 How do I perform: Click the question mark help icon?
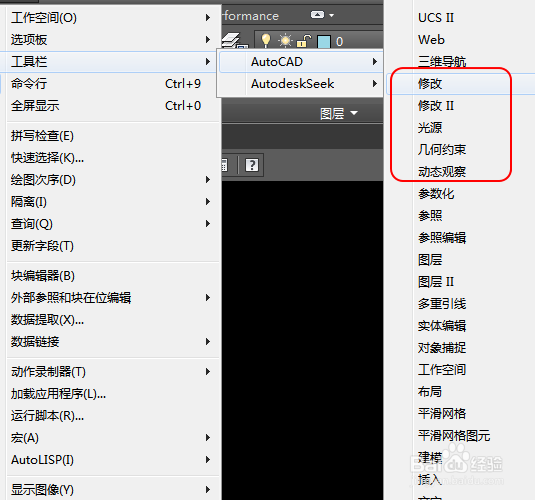252,165
